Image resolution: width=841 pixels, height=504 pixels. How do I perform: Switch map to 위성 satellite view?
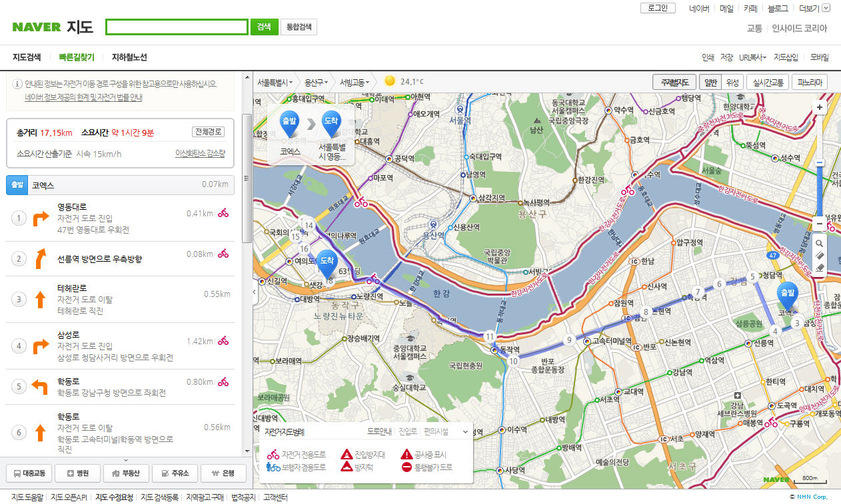(x=732, y=83)
